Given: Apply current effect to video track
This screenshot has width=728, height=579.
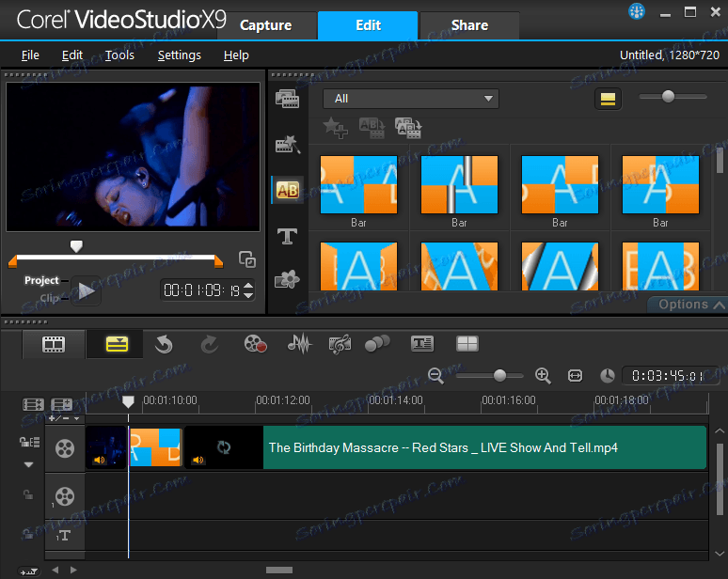Looking at the screenshot, I should pos(372,128).
